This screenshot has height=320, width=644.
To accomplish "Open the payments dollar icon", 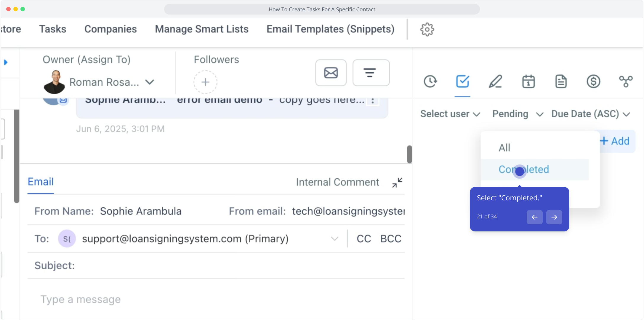I will [x=593, y=81].
